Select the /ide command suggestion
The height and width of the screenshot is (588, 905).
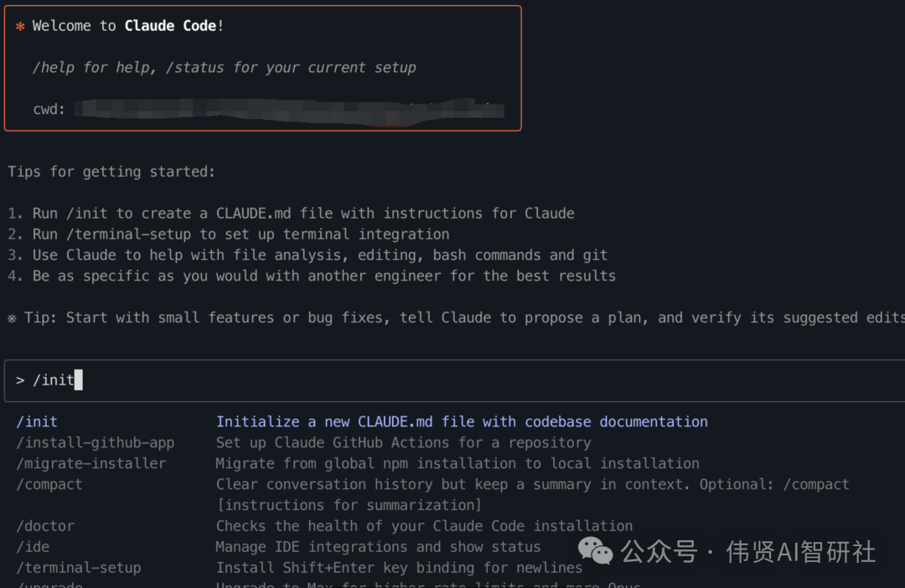(x=33, y=547)
